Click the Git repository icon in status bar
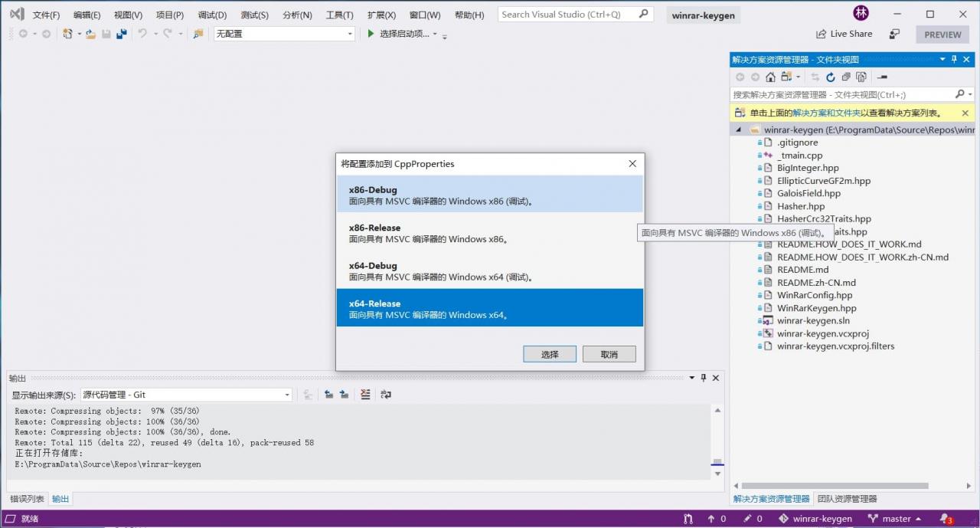The width and height of the screenshot is (980, 528). pyautogui.click(x=783, y=519)
